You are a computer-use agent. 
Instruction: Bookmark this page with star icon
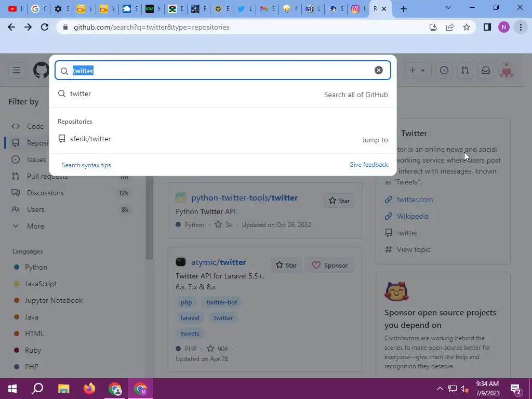pos(467,27)
